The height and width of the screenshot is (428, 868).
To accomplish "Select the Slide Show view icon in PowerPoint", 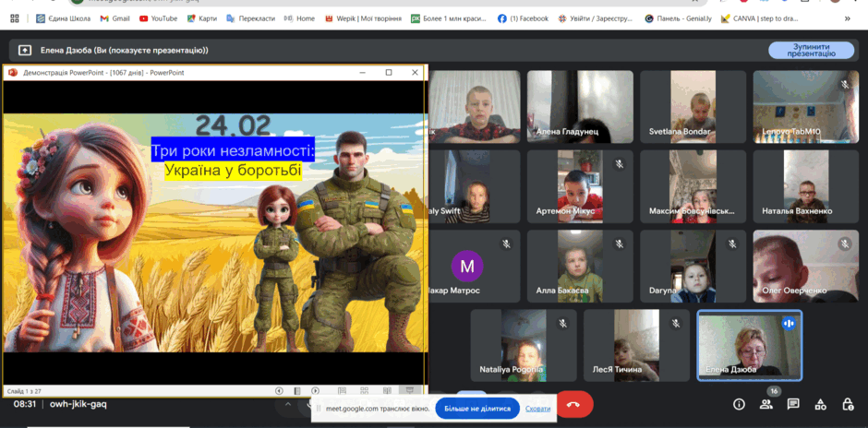I will pos(410,391).
